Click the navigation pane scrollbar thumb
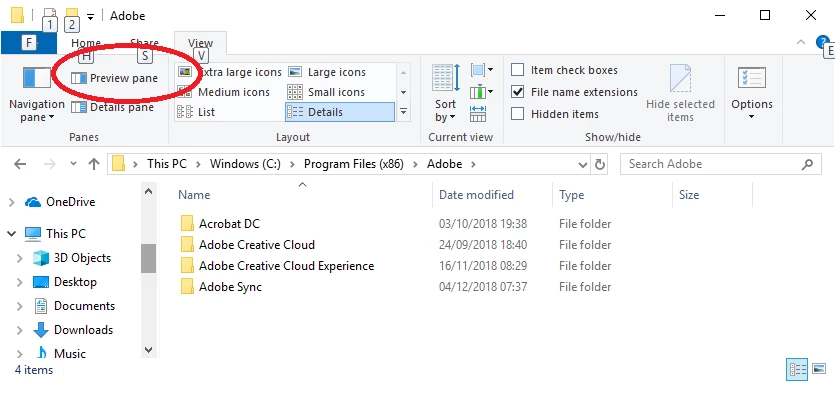This screenshot has width=835, height=413. [149, 259]
